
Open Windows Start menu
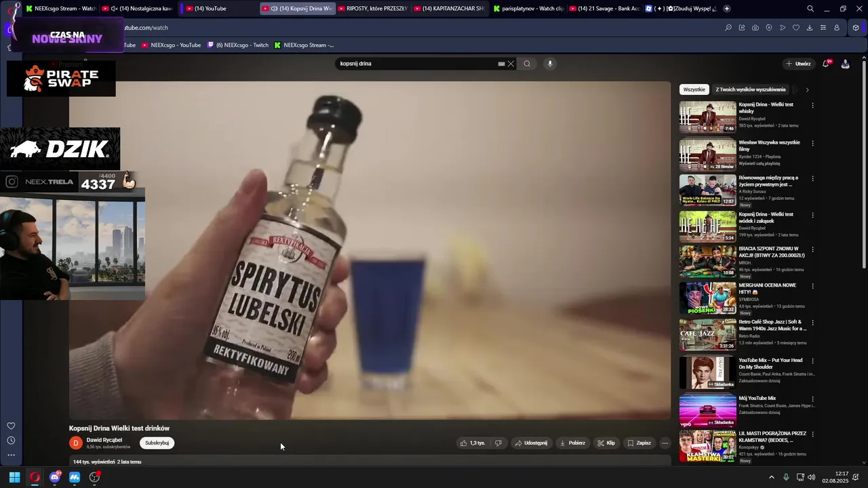pyautogui.click(x=14, y=477)
